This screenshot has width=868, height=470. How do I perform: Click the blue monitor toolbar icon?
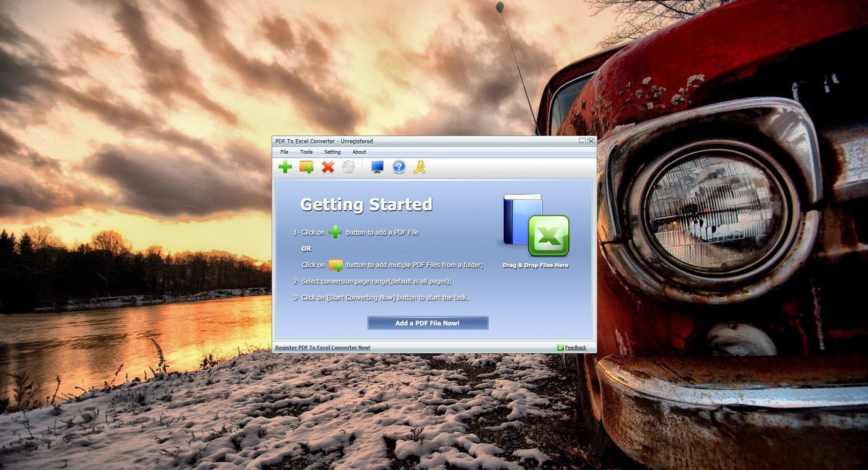click(377, 167)
